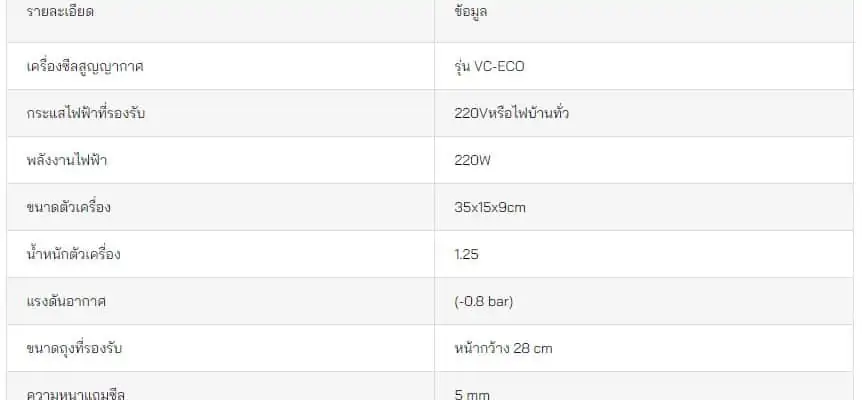Click empty area right of 220W

(671, 160)
